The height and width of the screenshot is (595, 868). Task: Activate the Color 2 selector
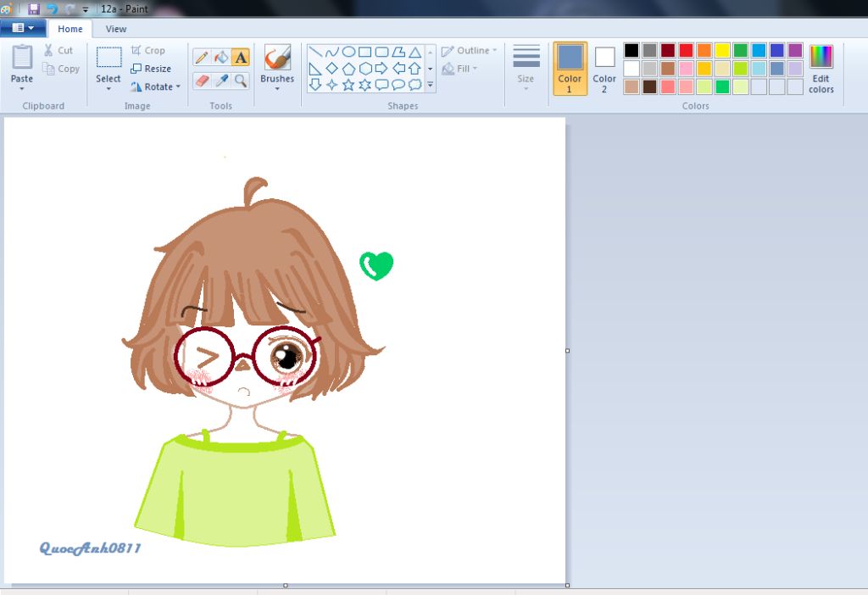(604, 69)
